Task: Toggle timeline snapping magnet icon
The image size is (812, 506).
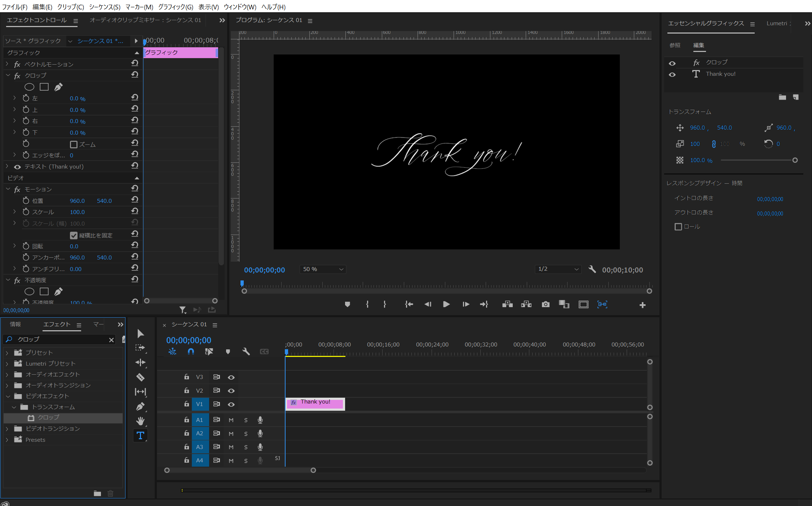Action: pyautogui.click(x=191, y=352)
